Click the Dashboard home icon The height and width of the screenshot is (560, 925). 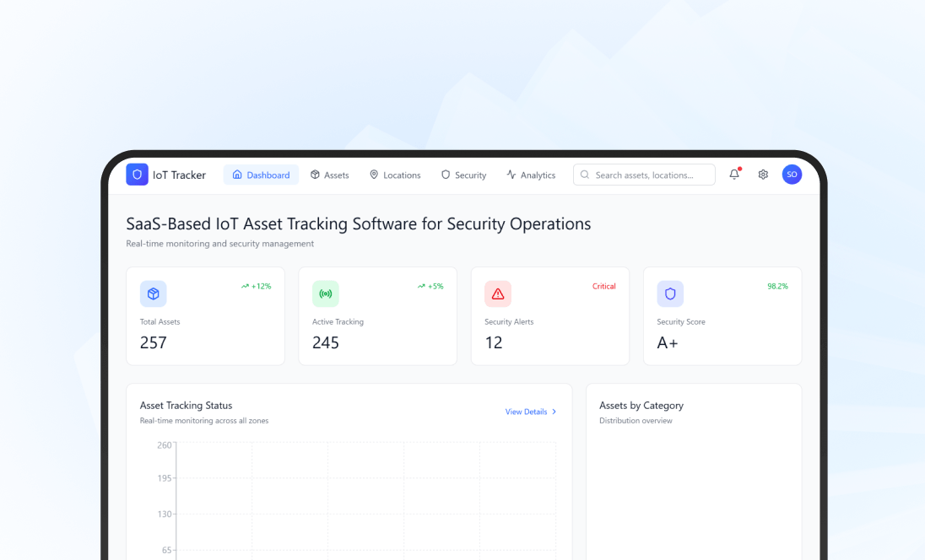[x=237, y=174]
